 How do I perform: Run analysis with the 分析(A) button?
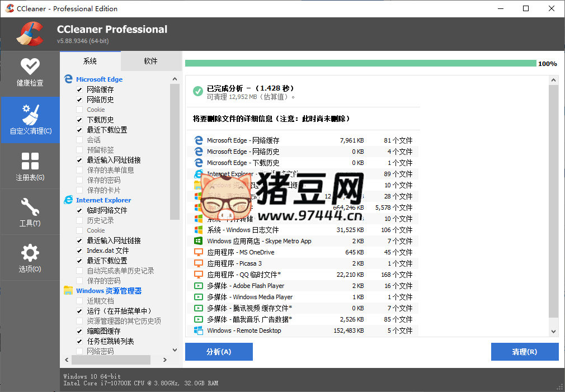[218, 352]
